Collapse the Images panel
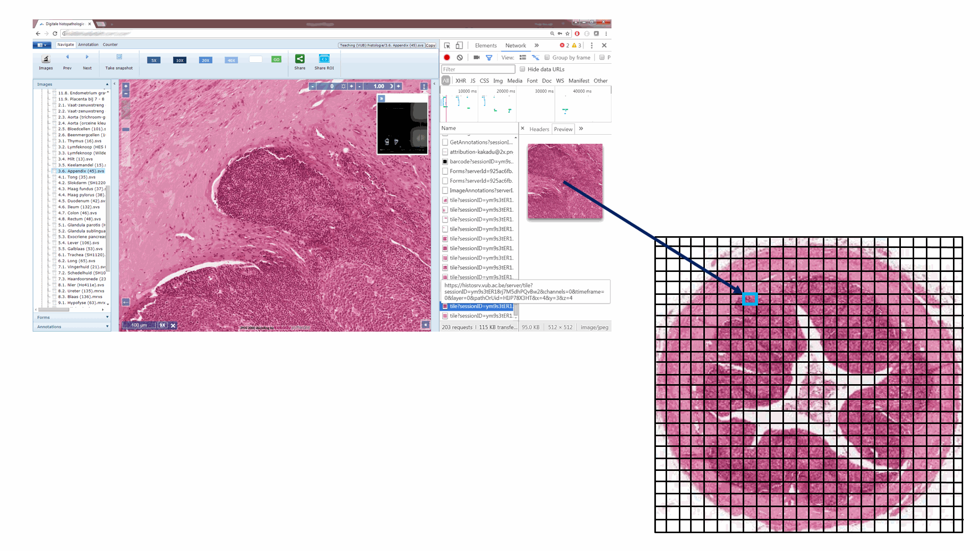 tap(107, 84)
